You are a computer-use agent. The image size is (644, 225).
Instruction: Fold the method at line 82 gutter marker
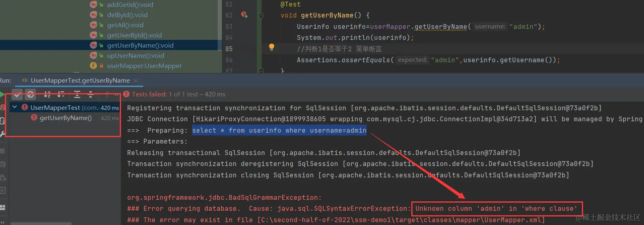click(261, 15)
